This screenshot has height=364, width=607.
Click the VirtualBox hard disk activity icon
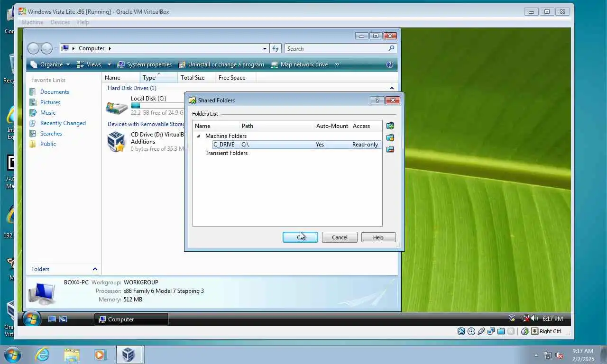[461, 331]
